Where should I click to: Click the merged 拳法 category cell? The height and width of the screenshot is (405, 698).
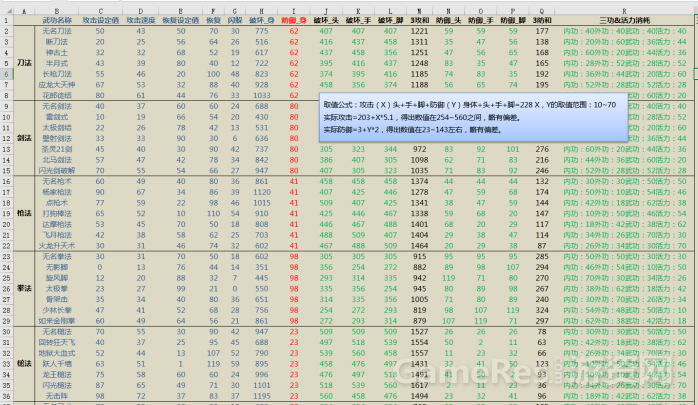pyautogui.click(x=24, y=288)
